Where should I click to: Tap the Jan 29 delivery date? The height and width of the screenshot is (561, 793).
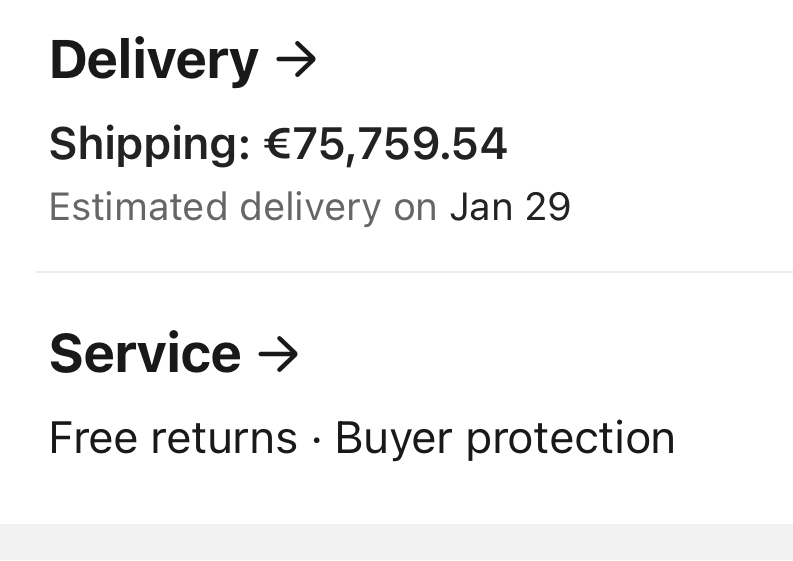(x=510, y=207)
